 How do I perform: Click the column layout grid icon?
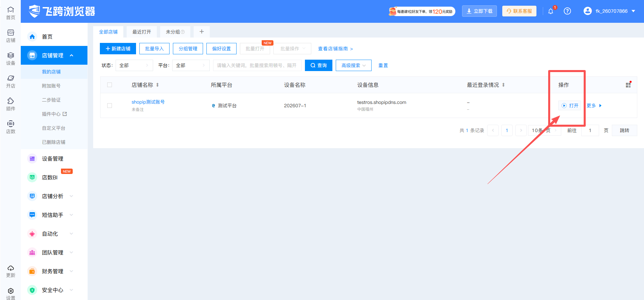point(628,85)
